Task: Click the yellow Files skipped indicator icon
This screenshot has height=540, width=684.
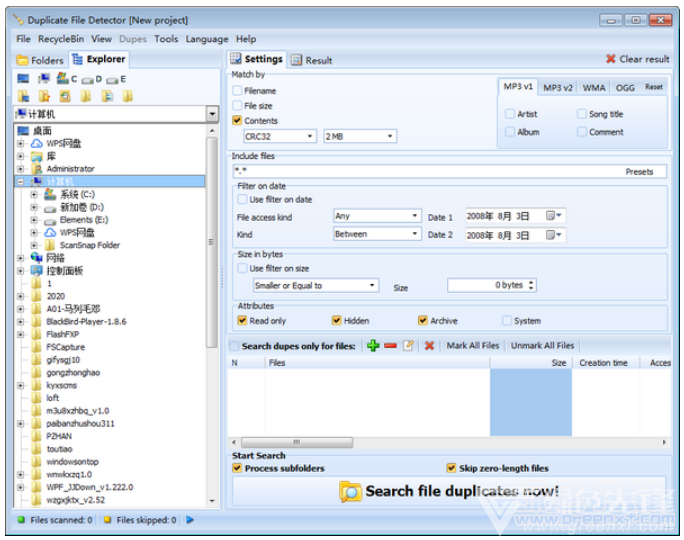Action: point(107,519)
